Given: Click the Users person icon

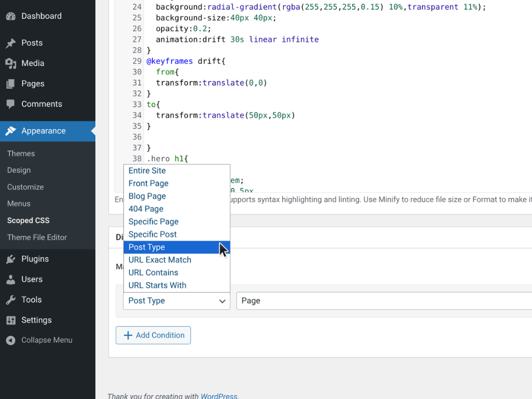Looking at the screenshot, I should click(11, 280).
